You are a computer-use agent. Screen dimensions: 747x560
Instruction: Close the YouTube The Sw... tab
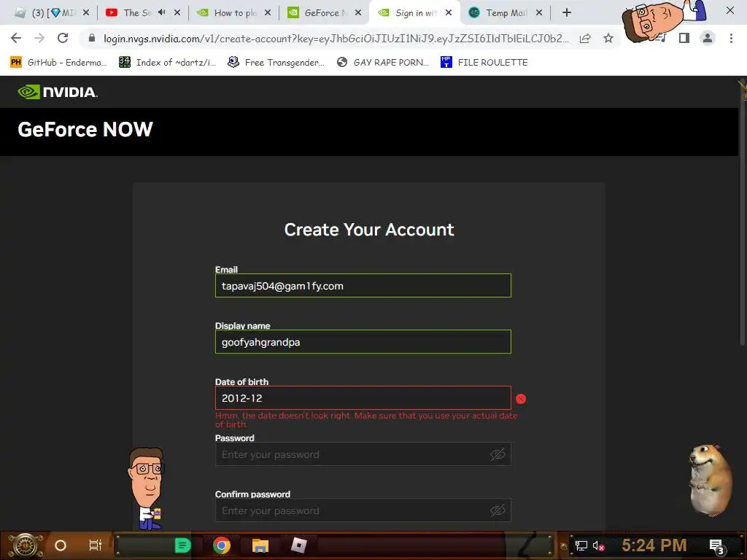coord(177,13)
